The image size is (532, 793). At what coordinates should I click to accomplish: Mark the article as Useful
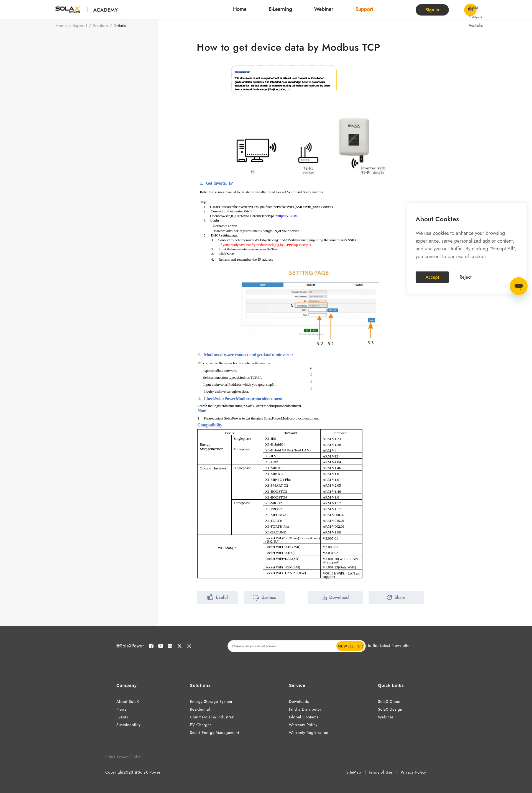click(x=218, y=597)
